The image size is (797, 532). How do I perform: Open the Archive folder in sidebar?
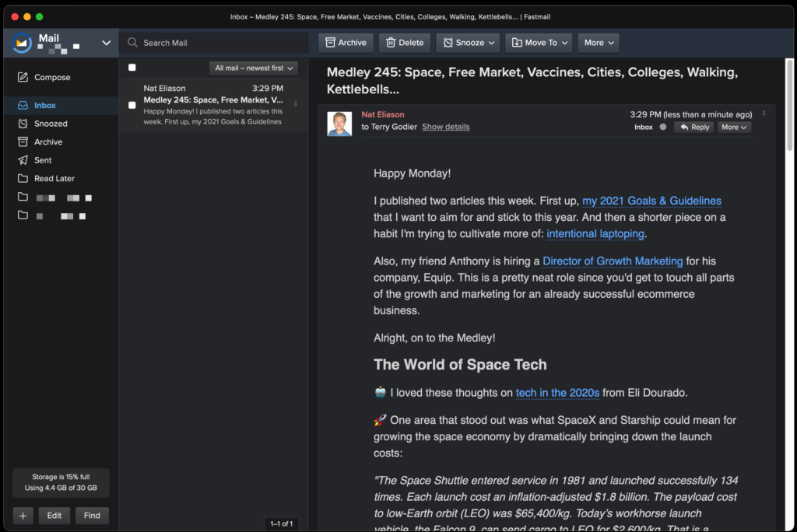pos(61,142)
